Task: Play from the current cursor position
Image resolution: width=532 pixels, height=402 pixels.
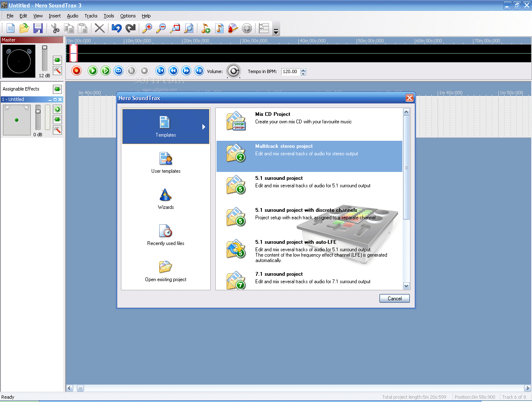Action: 106,71
